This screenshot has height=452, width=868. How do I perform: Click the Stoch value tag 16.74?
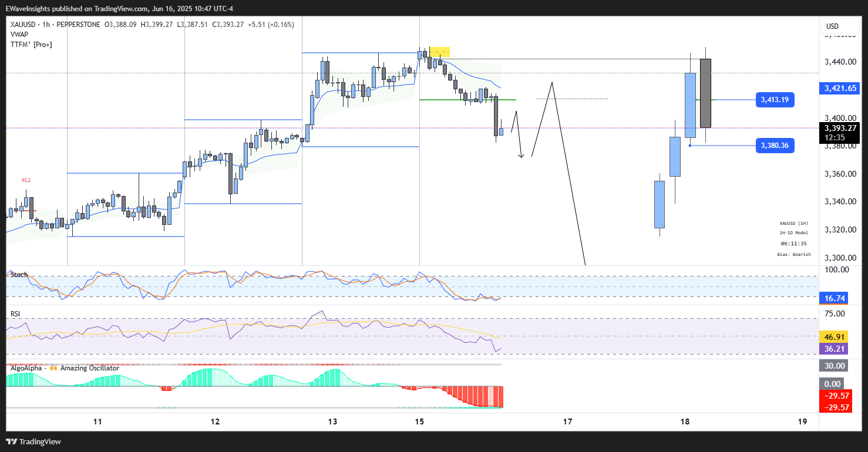pos(834,298)
